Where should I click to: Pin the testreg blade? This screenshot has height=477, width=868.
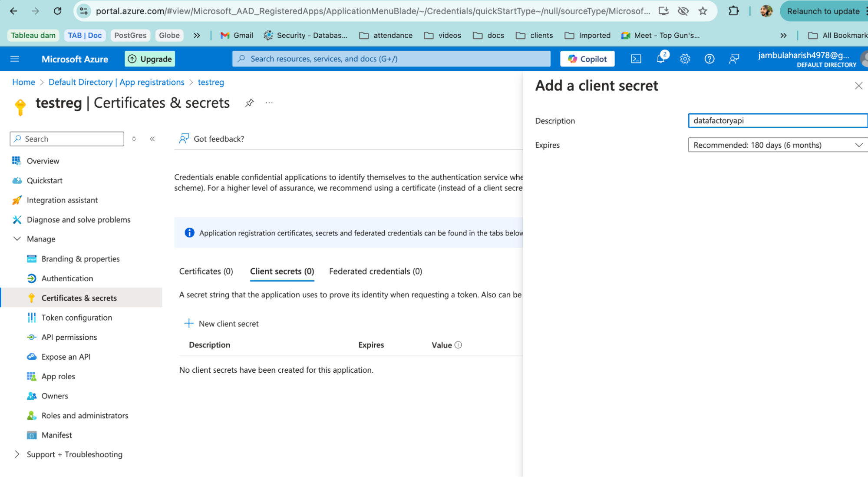pyautogui.click(x=249, y=103)
